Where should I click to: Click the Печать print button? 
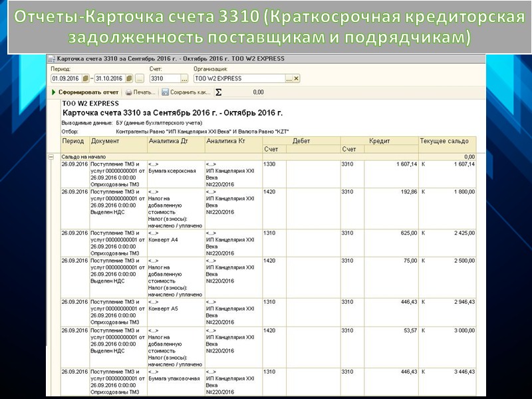pyautogui.click(x=140, y=92)
